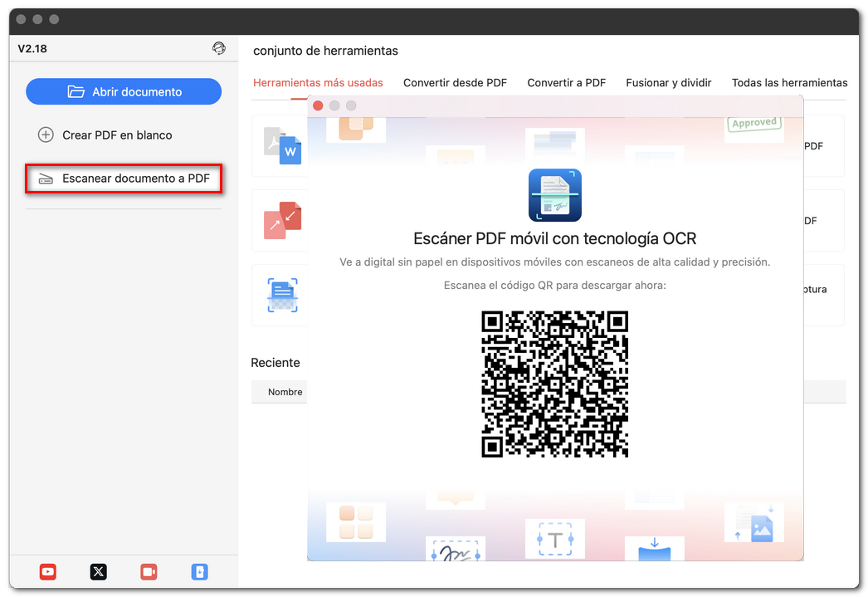
Task: View Todas las herramientas tab
Action: click(788, 83)
